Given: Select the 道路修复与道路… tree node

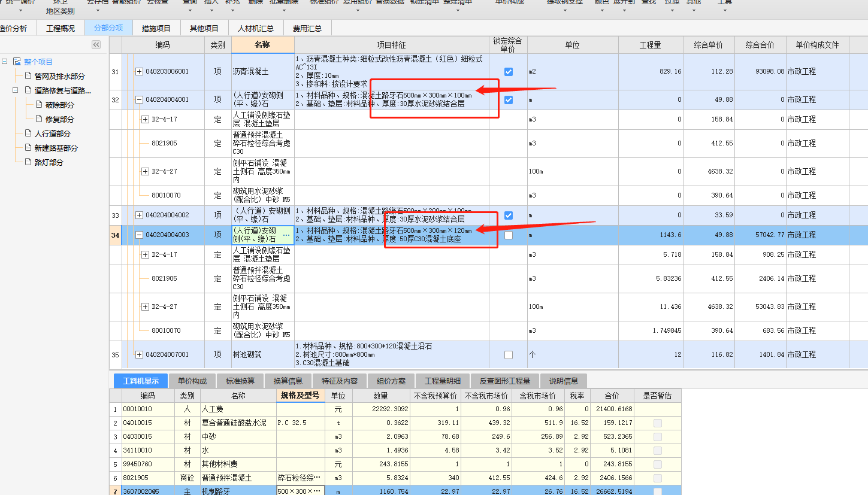Looking at the screenshot, I should [62, 90].
